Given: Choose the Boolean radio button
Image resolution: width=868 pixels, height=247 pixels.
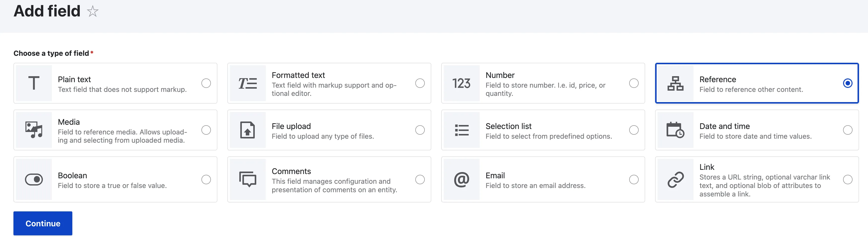Looking at the screenshot, I should tap(206, 179).
